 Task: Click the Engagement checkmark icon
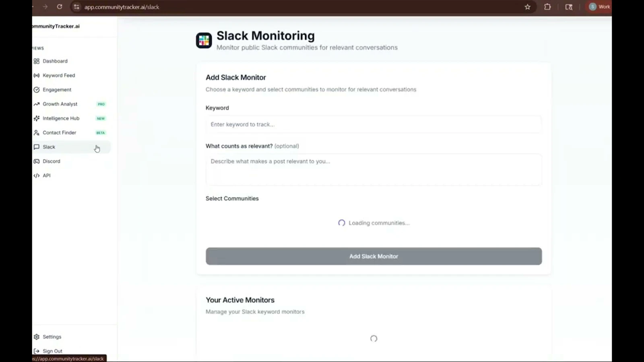tap(36, 90)
